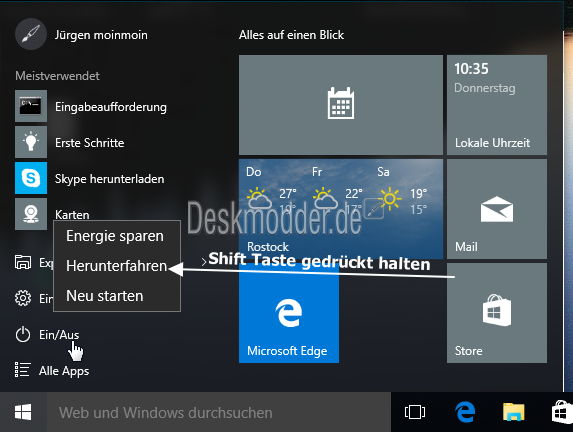Click the Karten maps icon
Image resolution: width=573 pixels, height=432 pixels.
tap(31, 214)
